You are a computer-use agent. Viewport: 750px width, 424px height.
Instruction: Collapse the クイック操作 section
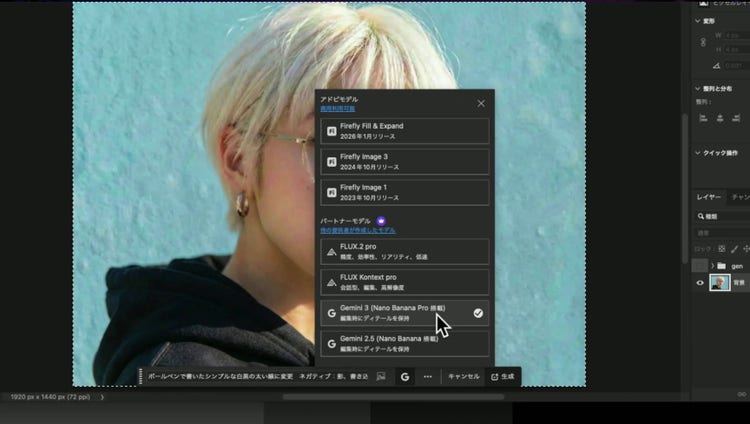[697, 153]
